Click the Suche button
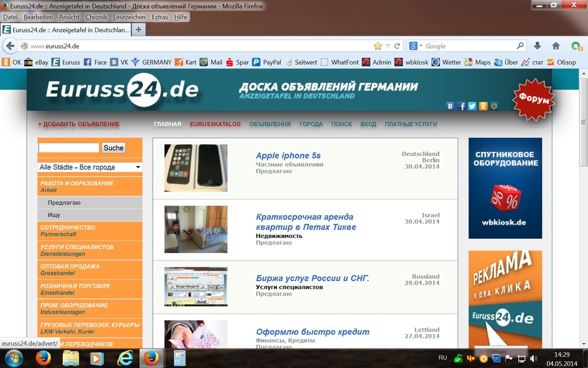Viewport: 588px width, 368px height. click(113, 148)
